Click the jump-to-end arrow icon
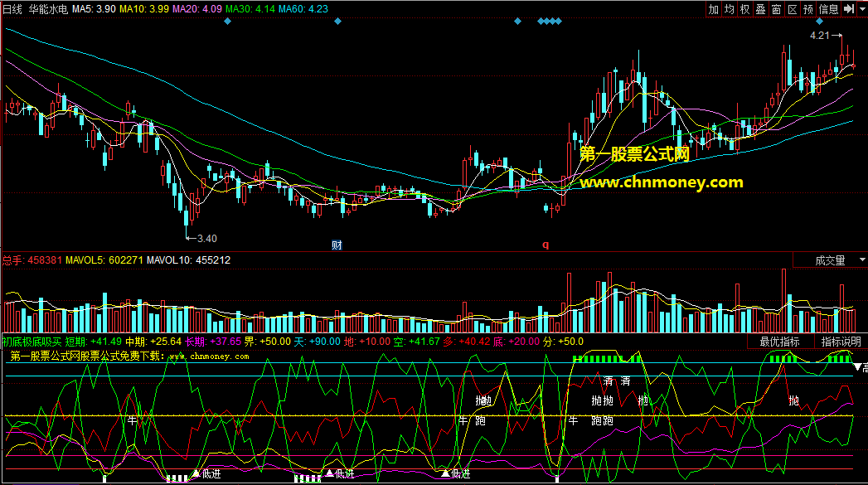The width and height of the screenshot is (868, 485). (849, 9)
